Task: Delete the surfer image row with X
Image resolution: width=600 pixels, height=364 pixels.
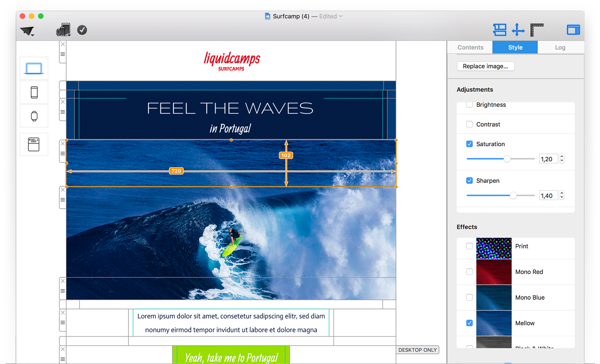Action: tap(63, 190)
